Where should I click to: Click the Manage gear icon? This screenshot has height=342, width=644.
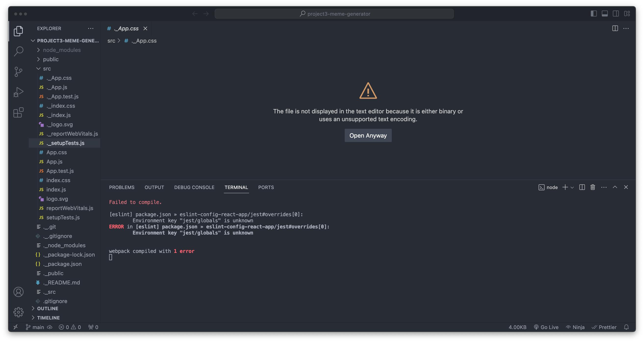click(18, 312)
